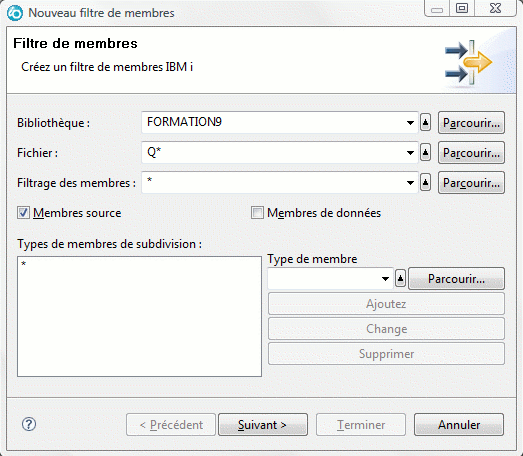Enable the Membres de données checkbox
523x456 pixels.
click(x=257, y=212)
